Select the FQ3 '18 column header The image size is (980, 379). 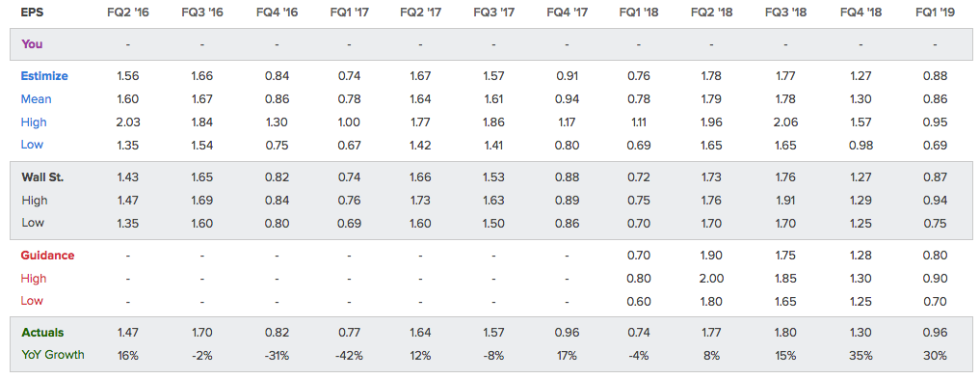(x=785, y=12)
